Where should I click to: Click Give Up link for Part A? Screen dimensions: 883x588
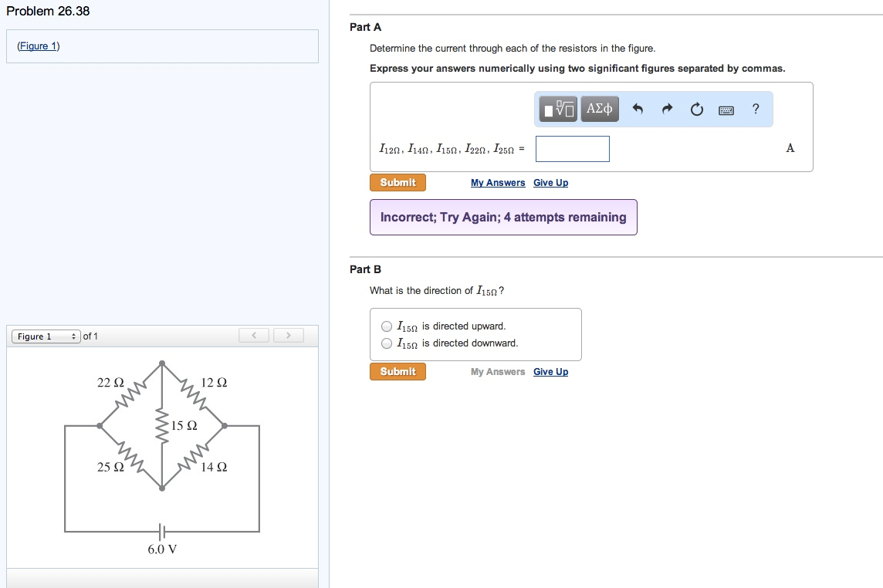550,183
